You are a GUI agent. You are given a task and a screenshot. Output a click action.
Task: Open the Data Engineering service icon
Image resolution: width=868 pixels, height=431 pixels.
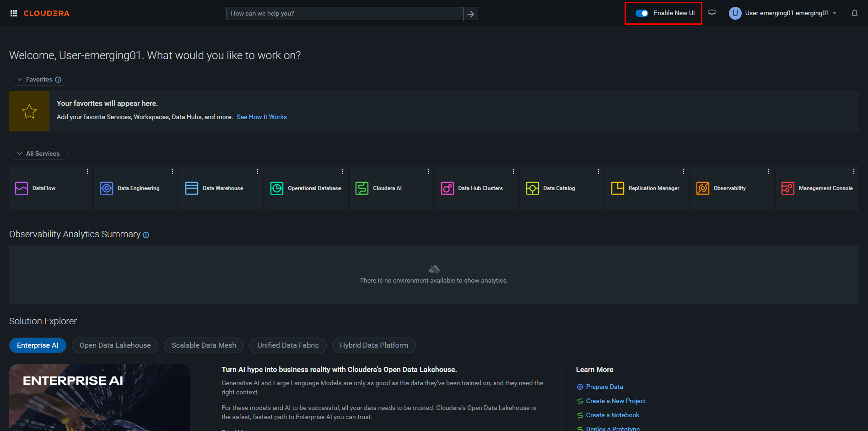click(x=107, y=188)
